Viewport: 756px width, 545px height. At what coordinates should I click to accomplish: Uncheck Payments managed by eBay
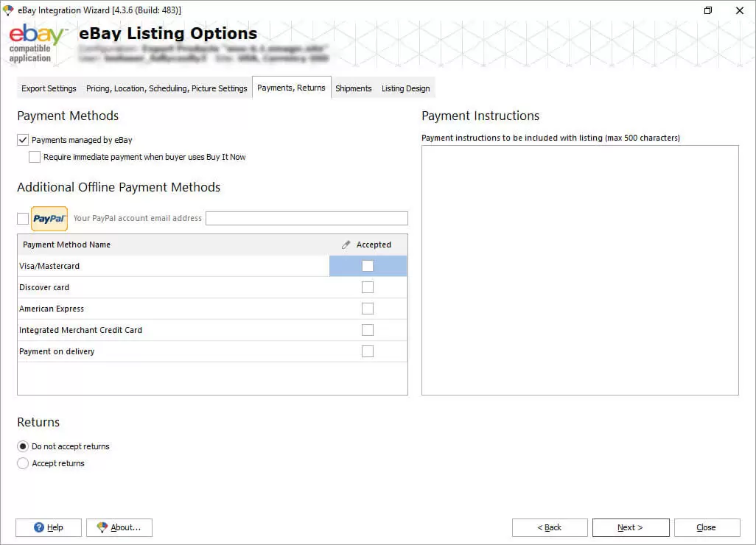23,140
